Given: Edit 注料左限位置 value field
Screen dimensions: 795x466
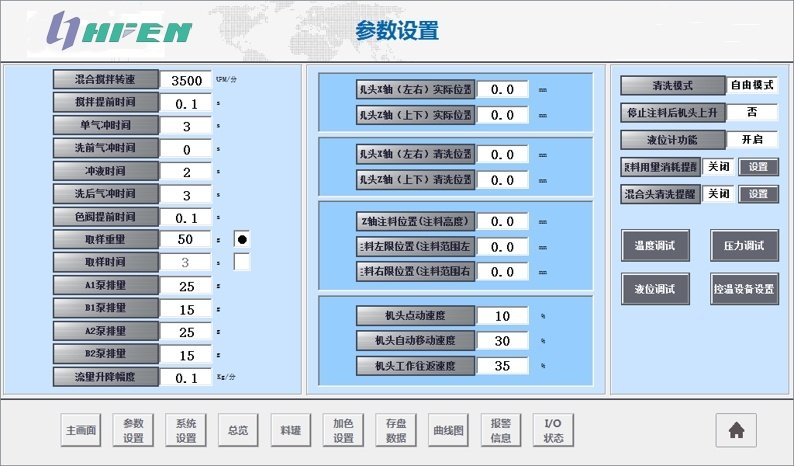Looking at the screenshot, I should pyautogui.click(x=502, y=247).
